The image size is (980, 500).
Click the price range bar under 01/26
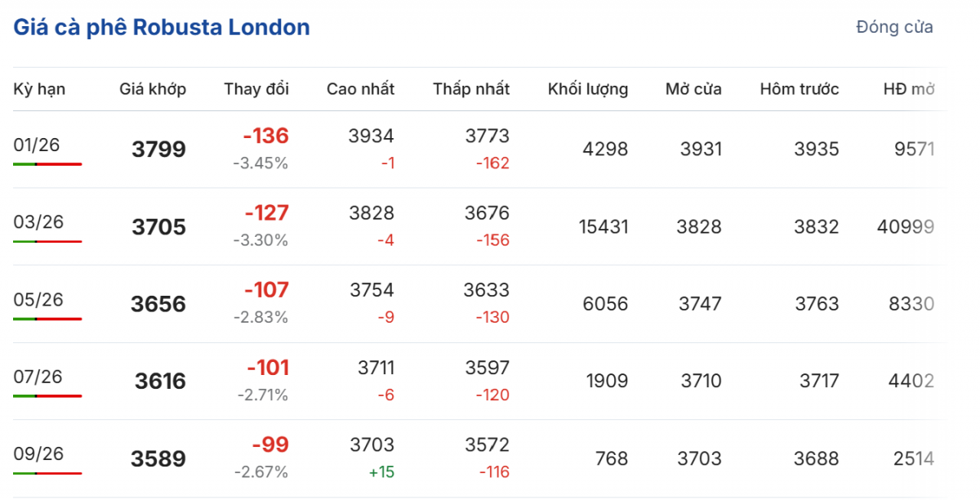tap(47, 164)
